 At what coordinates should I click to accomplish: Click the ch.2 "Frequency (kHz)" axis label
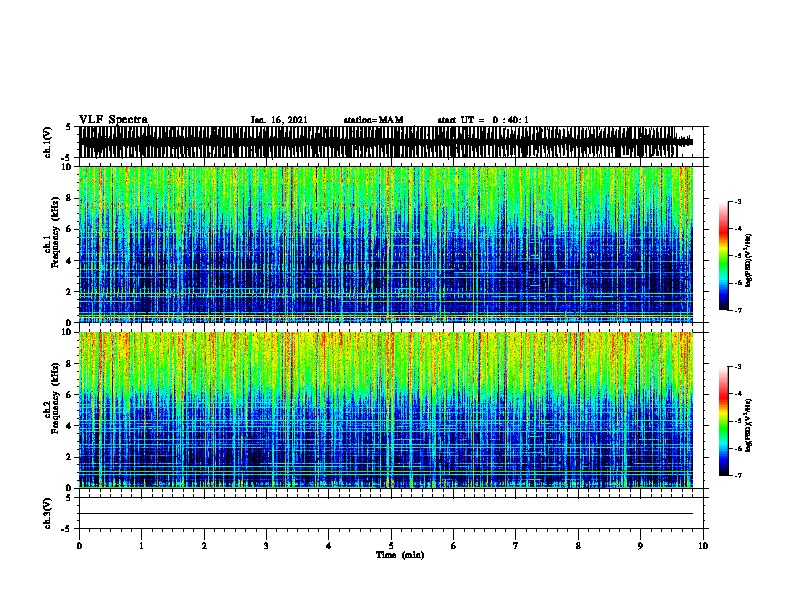coord(56,399)
